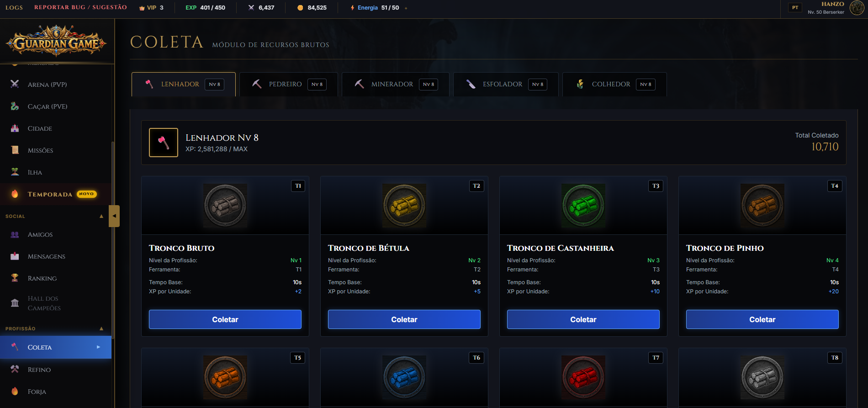
Task: Click the Refino crossed hammers icon
Action: (15, 369)
